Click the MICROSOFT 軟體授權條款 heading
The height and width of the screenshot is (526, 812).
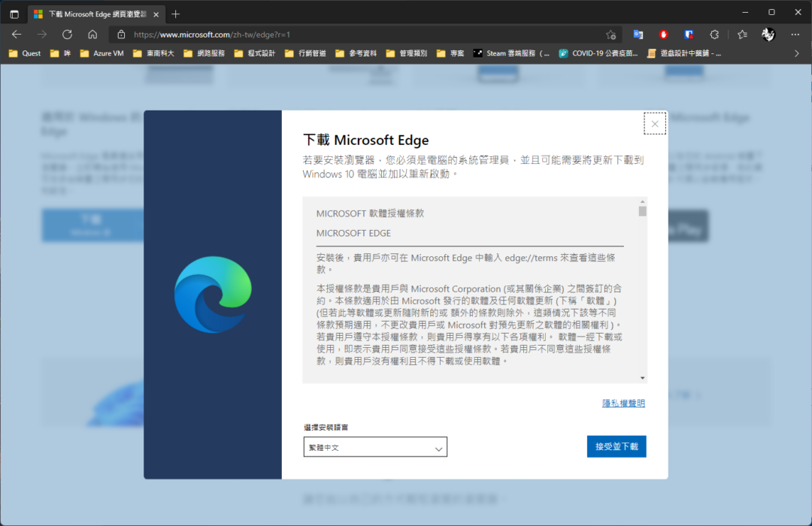pos(370,213)
